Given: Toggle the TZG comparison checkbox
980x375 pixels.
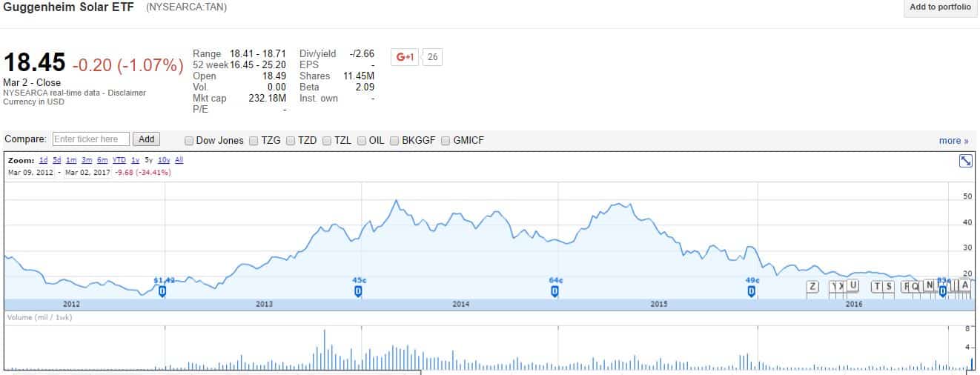Looking at the screenshot, I should 254,141.
